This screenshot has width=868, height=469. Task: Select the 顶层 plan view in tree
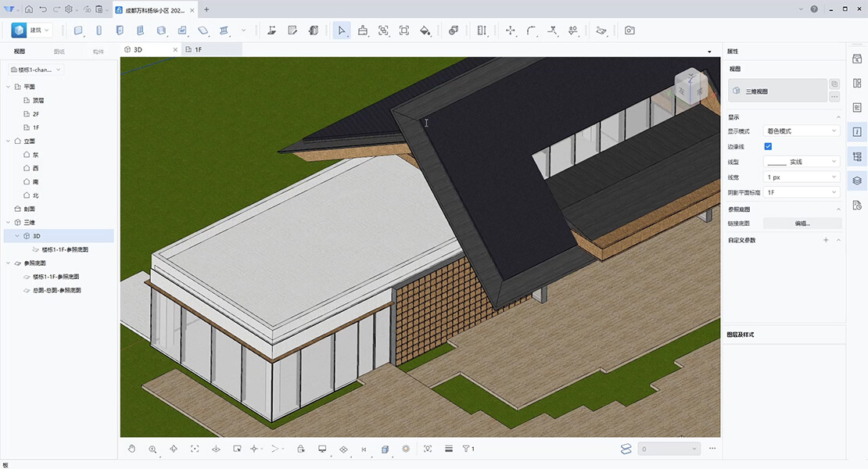[x=38, y=101]
